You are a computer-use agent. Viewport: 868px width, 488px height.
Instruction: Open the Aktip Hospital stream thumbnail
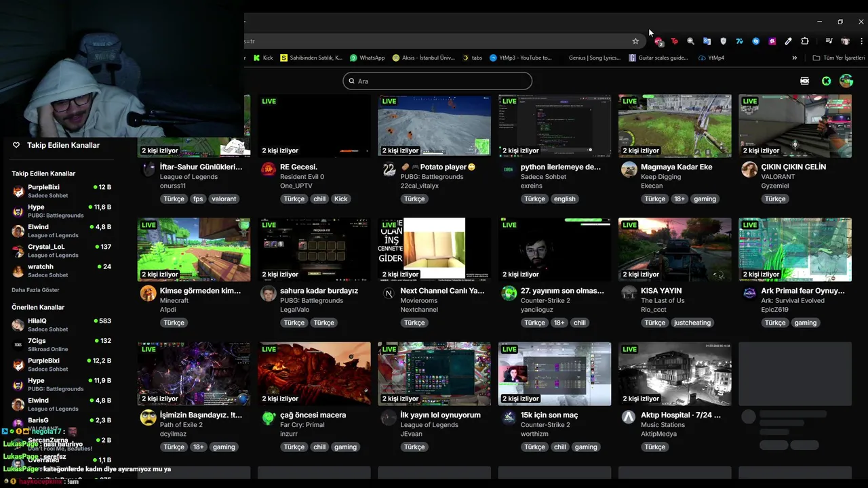point(675,373)
